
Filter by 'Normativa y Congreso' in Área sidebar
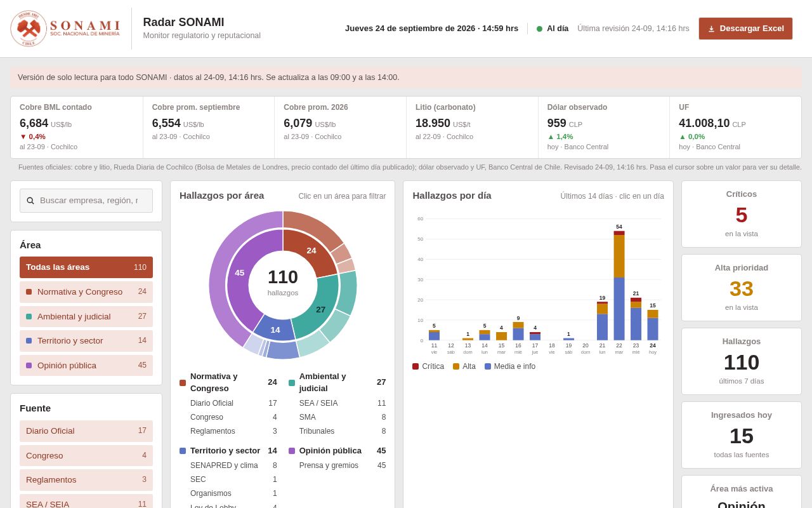point(86,292)
